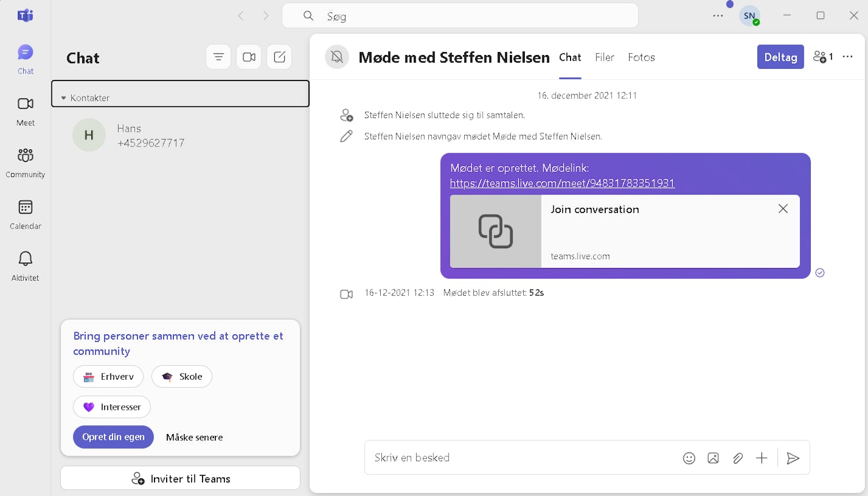Open the Fotos tab of the meeting

[x=641, y=57]
